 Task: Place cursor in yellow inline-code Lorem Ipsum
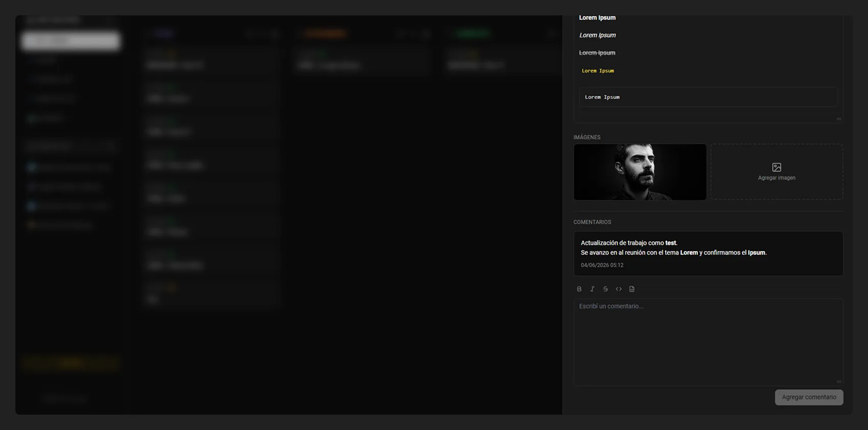(598, 71)
